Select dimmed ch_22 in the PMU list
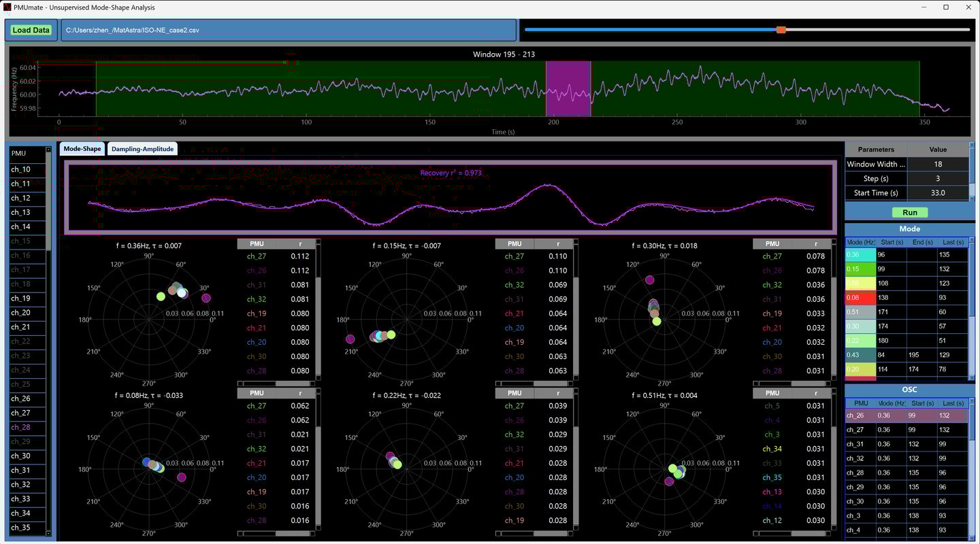The height and width of the screenshot is (544, 980). (x=27, y=341)
